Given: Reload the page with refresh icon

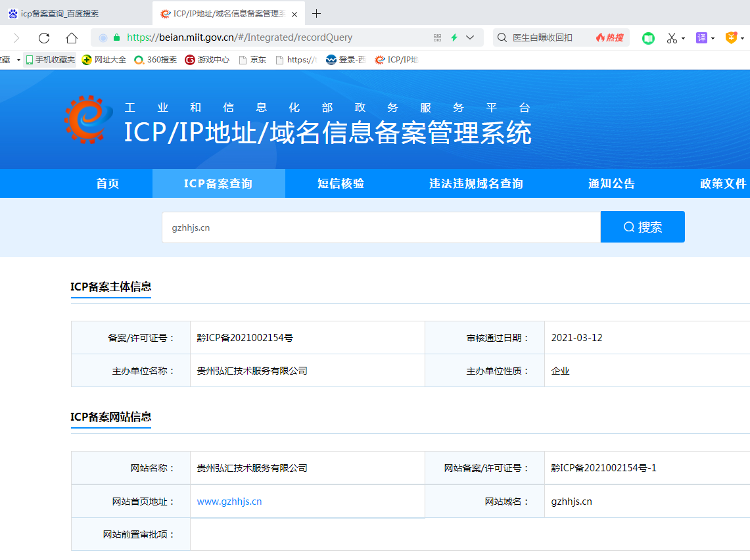Looking at the screenshot, I should click(x=44, y=37).
